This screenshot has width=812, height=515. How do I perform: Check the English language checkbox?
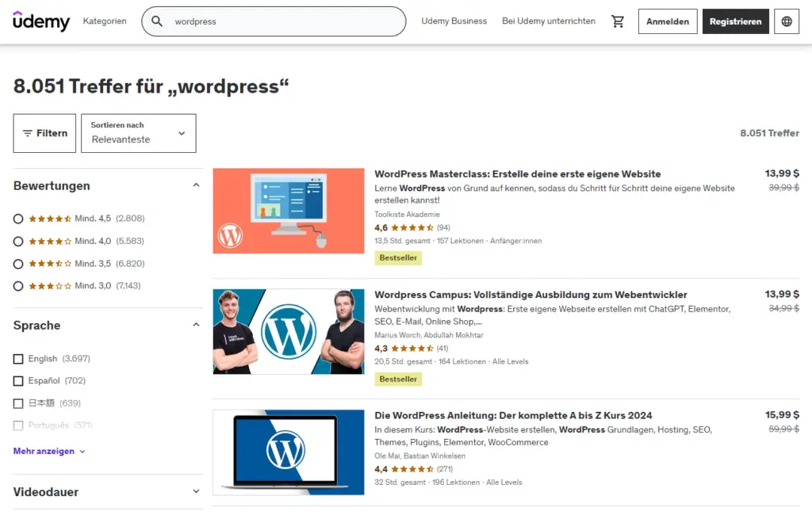pyautogui.click(x=18, y=359)
